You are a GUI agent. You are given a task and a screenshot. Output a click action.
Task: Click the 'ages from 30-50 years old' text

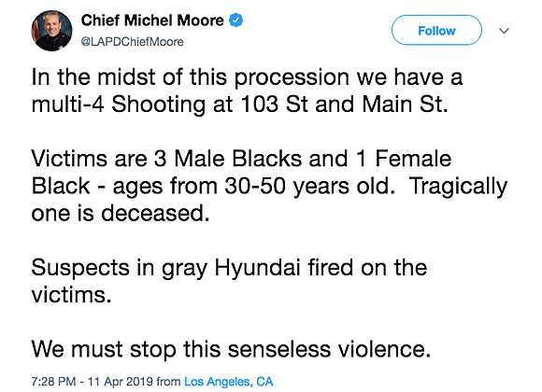point(254,187)
